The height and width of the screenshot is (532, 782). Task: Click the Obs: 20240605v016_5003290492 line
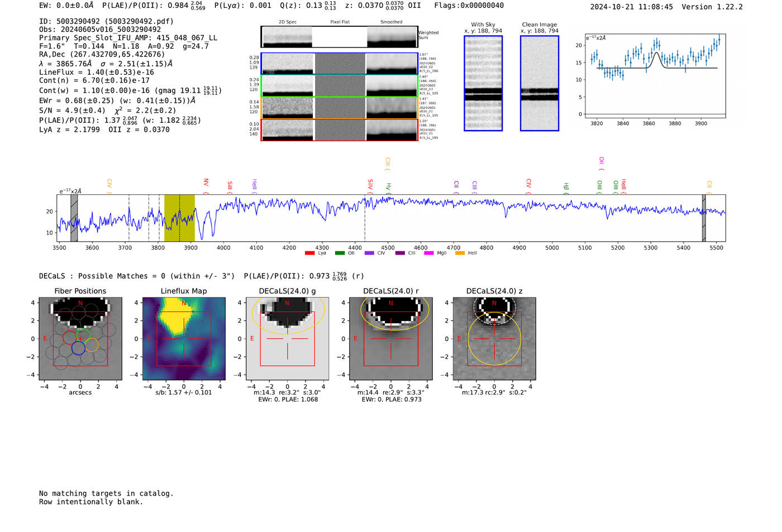pyautogui.click(x=100, y=30)
